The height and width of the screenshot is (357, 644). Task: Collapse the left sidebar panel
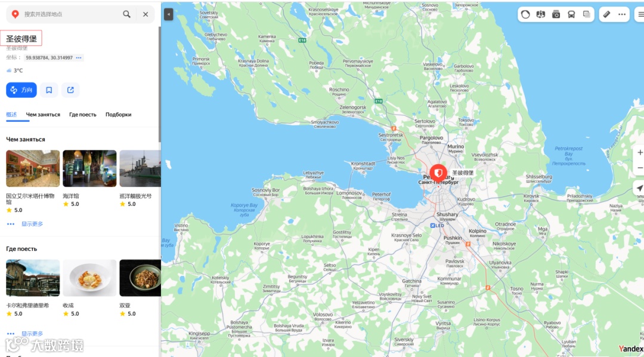168,14
